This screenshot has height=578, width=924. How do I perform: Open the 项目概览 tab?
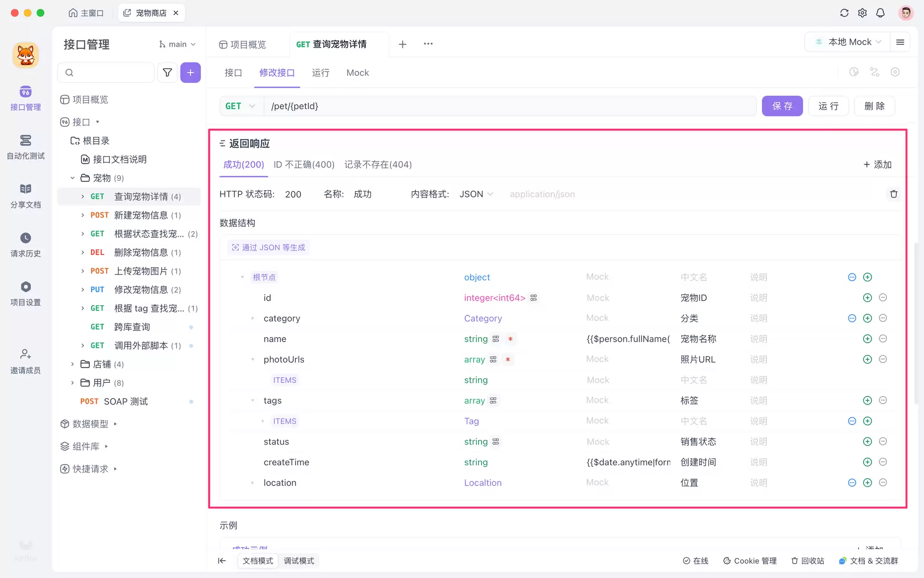[243, 44]
